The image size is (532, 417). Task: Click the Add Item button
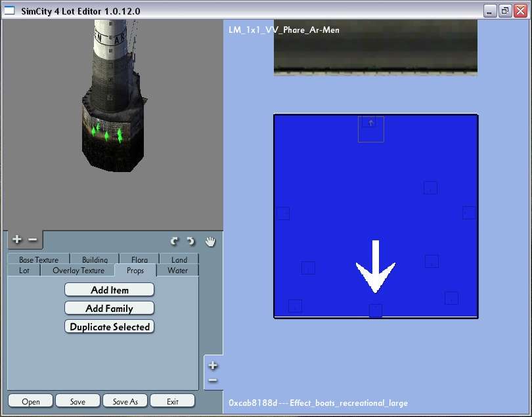click(109, 290)
